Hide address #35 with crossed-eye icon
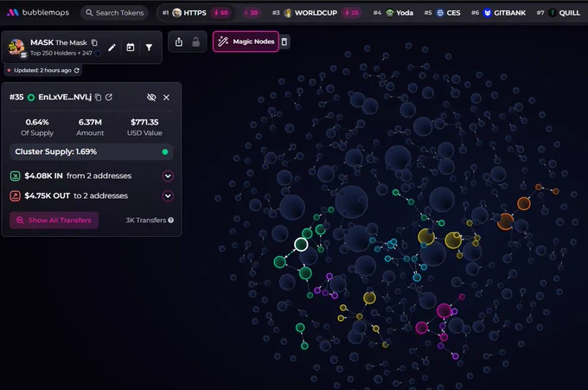The height and width of the screenshot is (390, 588). [151, 98]
